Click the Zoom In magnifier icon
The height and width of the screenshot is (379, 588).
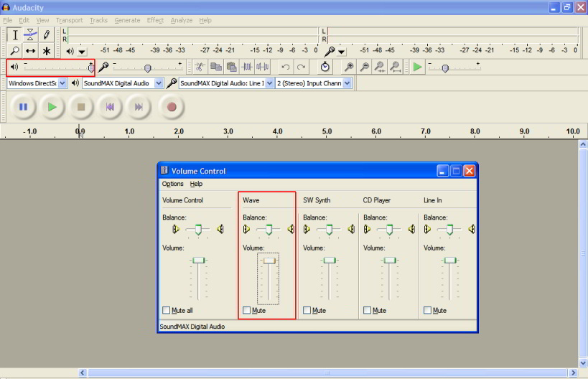coord(349,67)
